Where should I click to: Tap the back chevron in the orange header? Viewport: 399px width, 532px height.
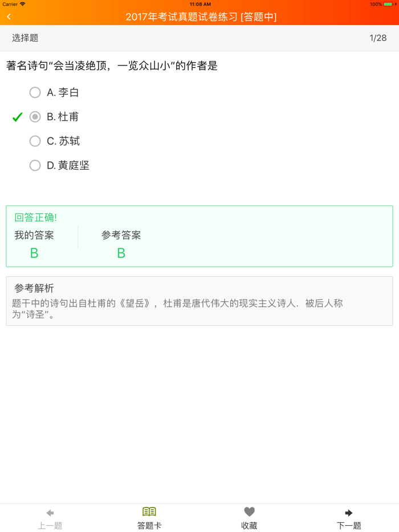(x=9, y=17)
